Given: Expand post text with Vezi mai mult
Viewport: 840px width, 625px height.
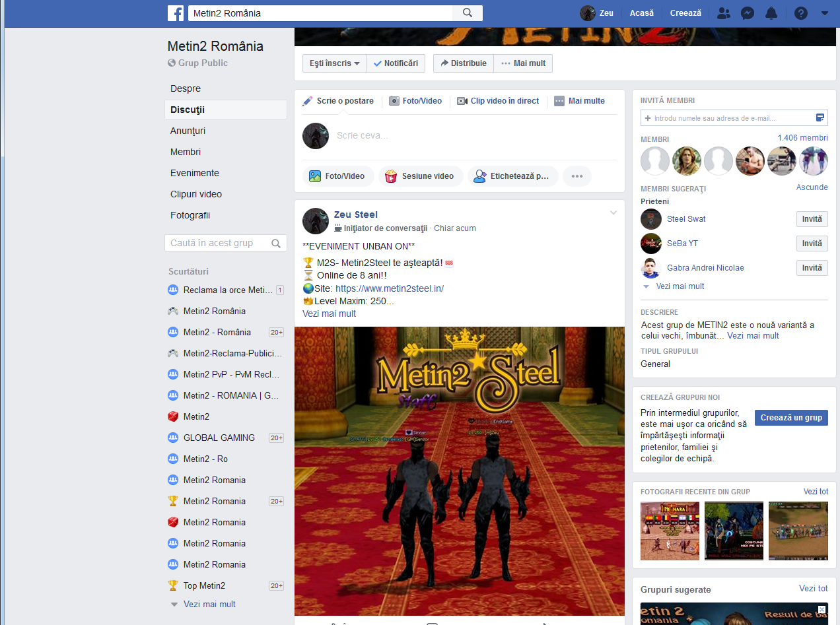Looking at the screenshot, I should (x=329, y=313).
